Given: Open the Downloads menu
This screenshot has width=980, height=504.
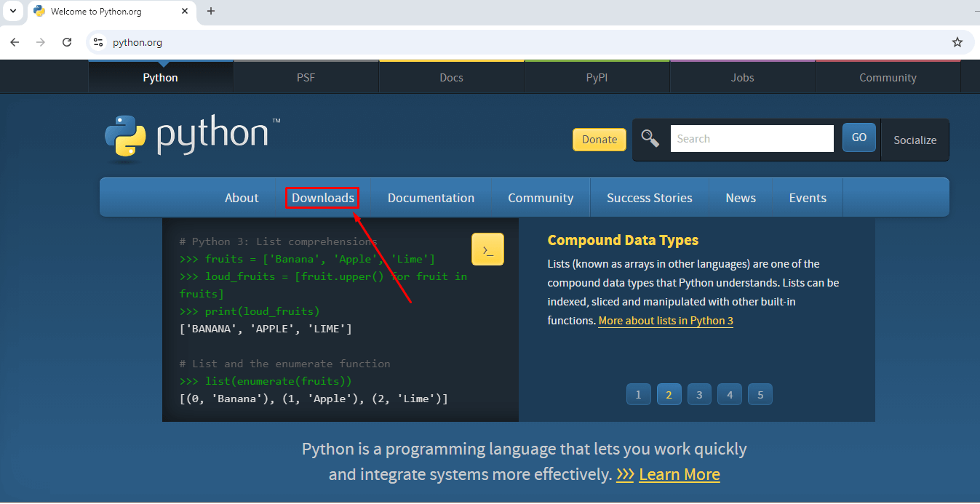Looking at the screenshot, I should 323,198.
